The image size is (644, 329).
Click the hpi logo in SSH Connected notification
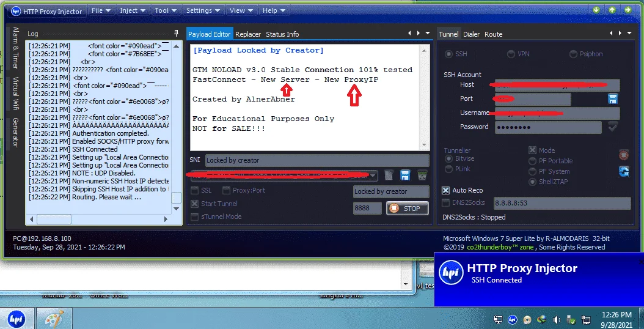[x=451, y=273]
